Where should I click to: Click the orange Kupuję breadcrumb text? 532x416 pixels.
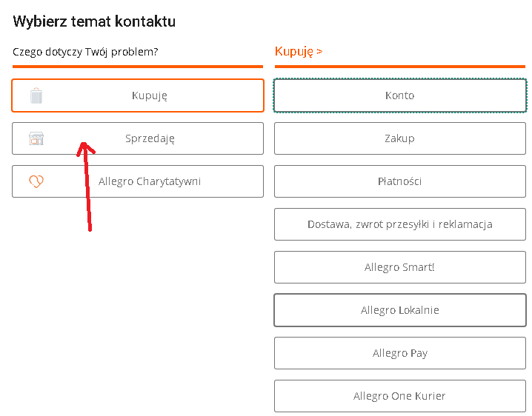294,52
